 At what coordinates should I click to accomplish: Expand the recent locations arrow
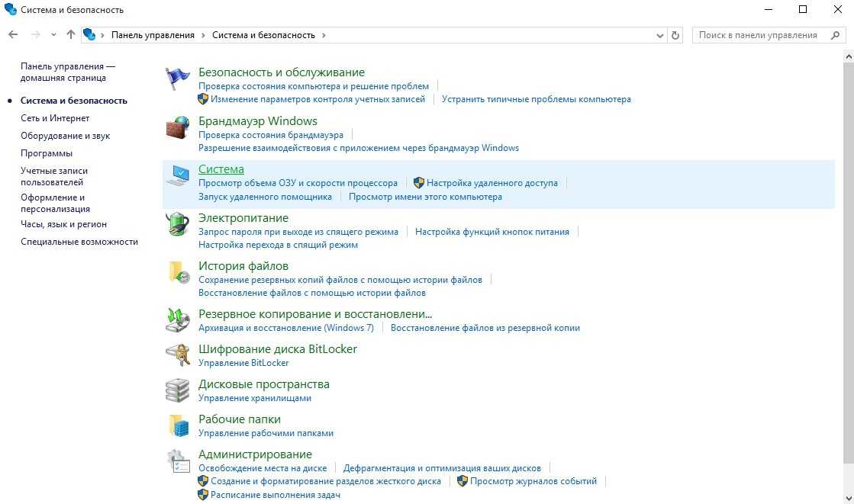click(x=53, y=35)
